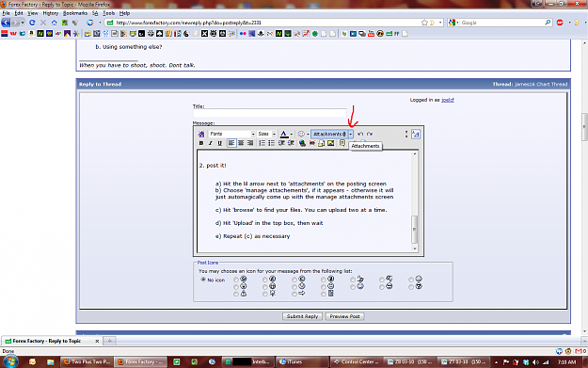Select the document-page post icon radio
The width and height of the screenshot is (588, 368).
[x=324, y=294]
